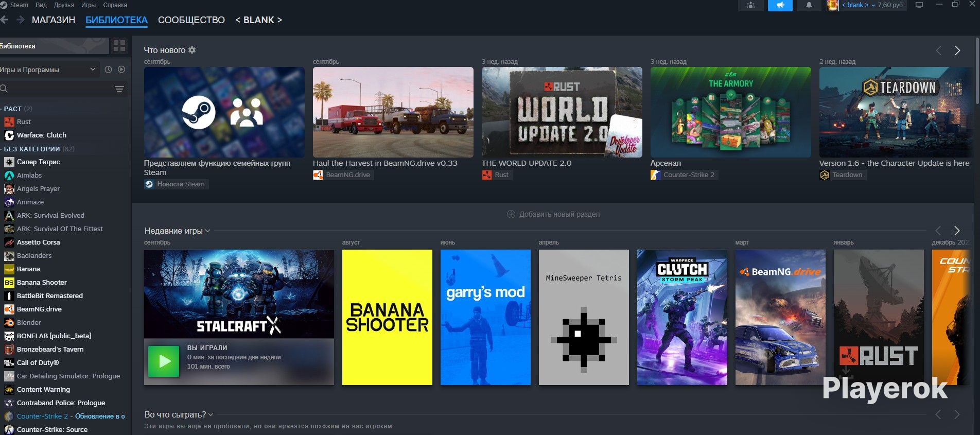
Task: Select Counter-Strike: Source in the list
Action: [52, 430]
